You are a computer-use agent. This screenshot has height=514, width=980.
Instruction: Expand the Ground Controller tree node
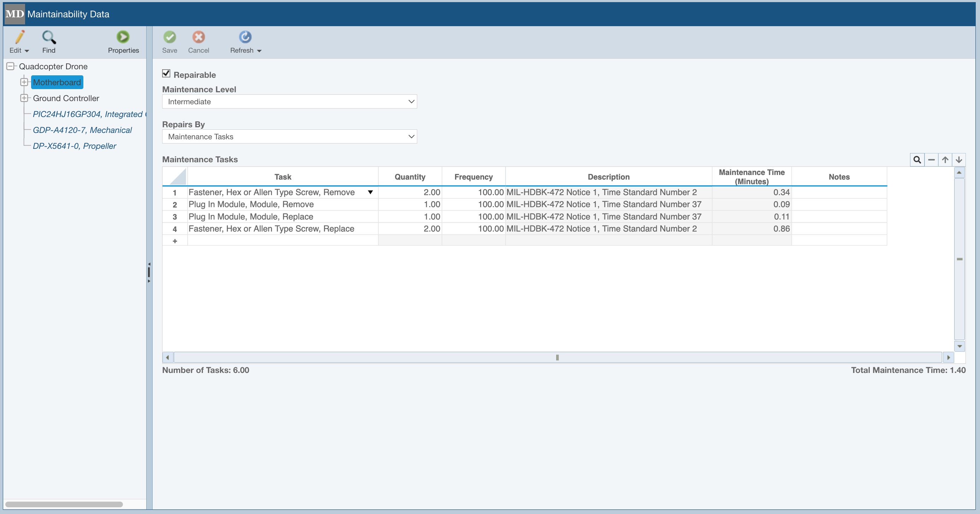pos(24,98)
